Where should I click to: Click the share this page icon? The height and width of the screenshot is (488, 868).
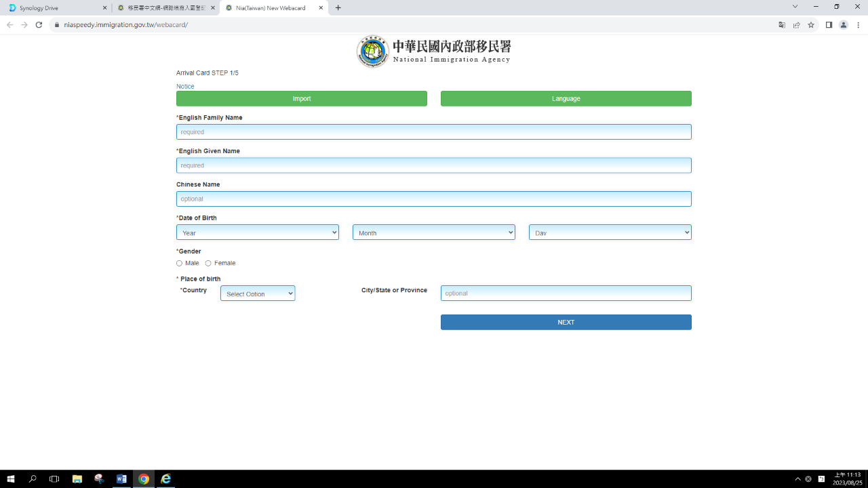point(797,25)
